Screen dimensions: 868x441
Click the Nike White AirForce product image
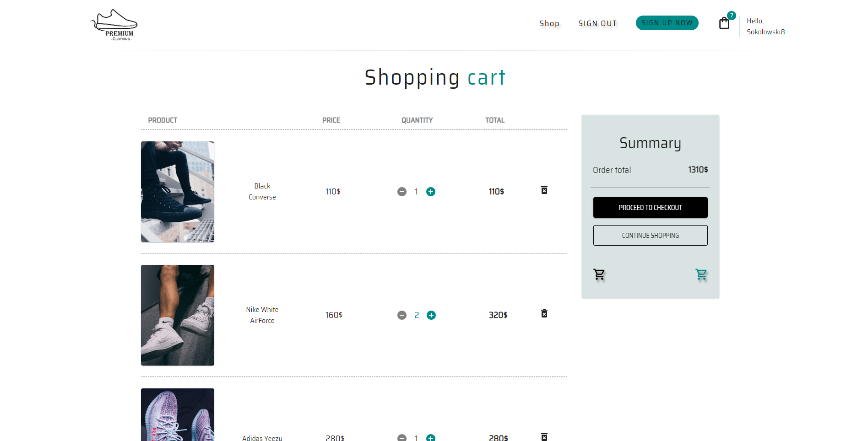177,315
